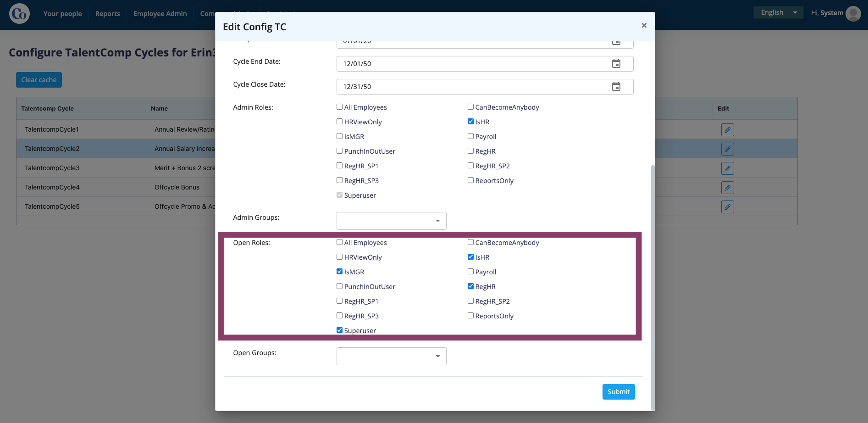
Task: Click edit pencil for TalentcompCycle3 row
Action: click(727, 168)
